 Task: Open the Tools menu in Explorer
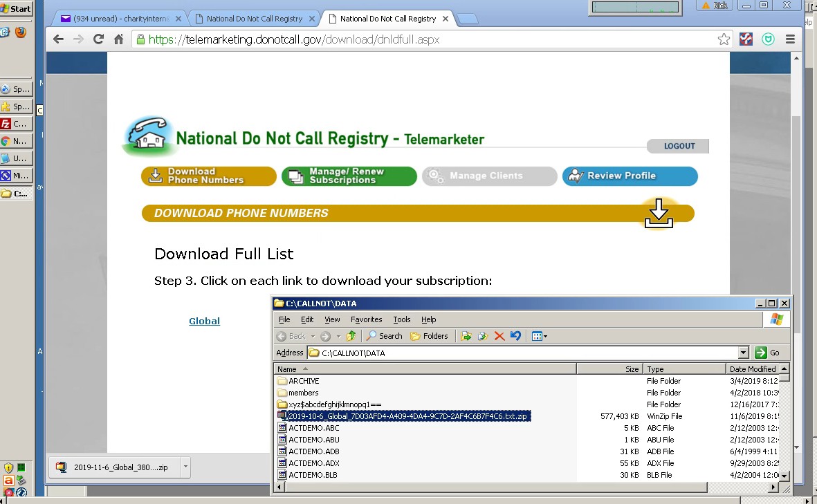pos(402,319)
